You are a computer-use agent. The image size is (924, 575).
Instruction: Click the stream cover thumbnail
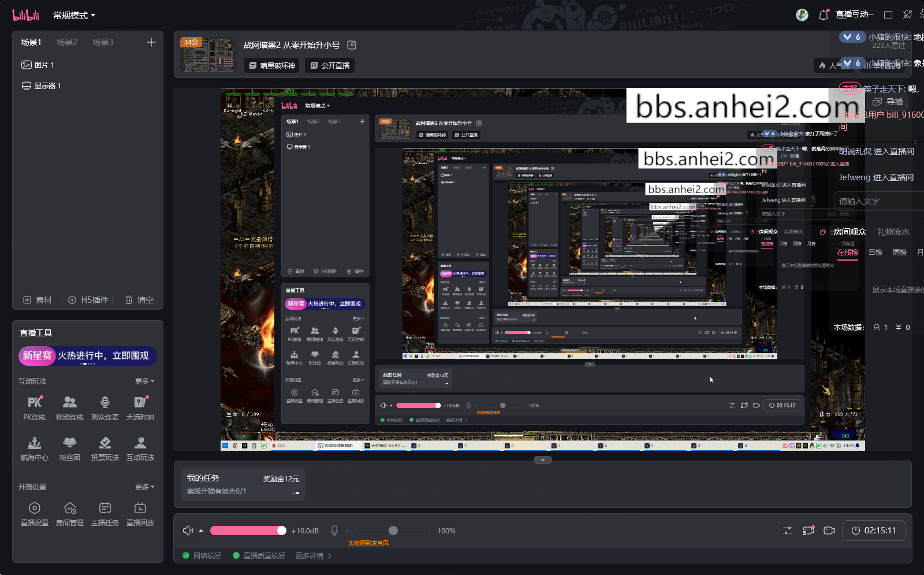click(208, 54)
